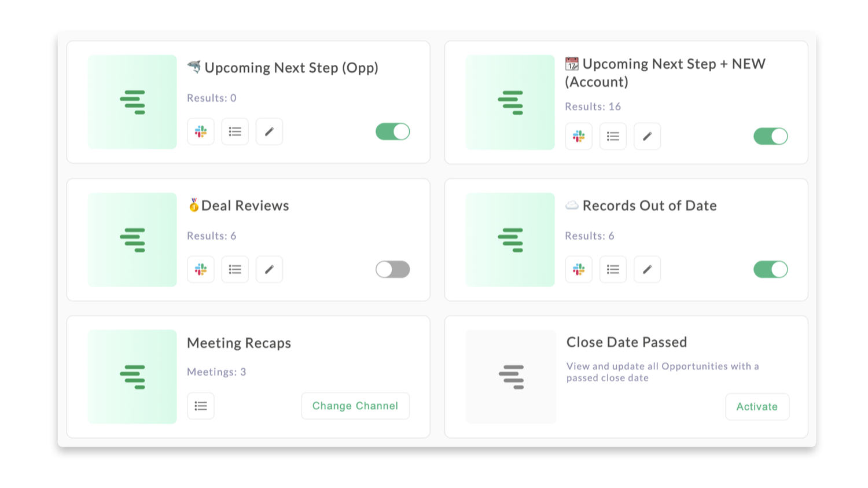This screenshot has width=868, height=488.
Task: Click Slack icon on Records Out of Date card
Action: coord(579,270)
